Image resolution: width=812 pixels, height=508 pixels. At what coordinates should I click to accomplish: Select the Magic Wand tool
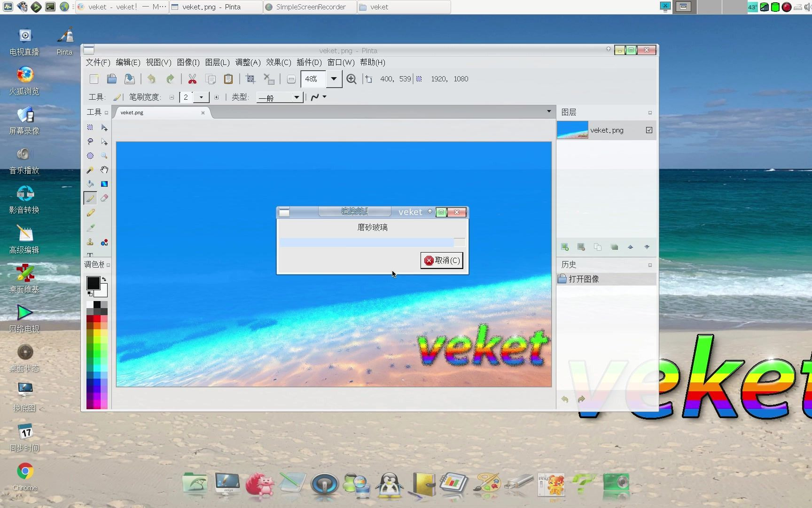tap(90, 170)
